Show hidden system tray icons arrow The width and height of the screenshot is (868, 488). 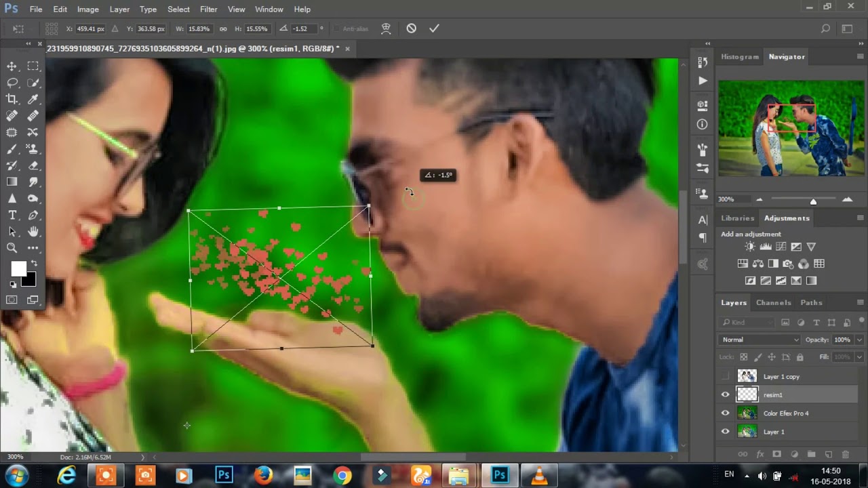pyautogui.click(x=747, y=475)
